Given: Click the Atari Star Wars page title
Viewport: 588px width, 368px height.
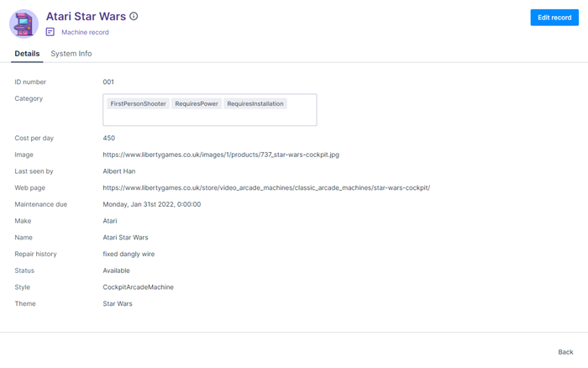Looking at the screenshot, I should coord(85,16).
